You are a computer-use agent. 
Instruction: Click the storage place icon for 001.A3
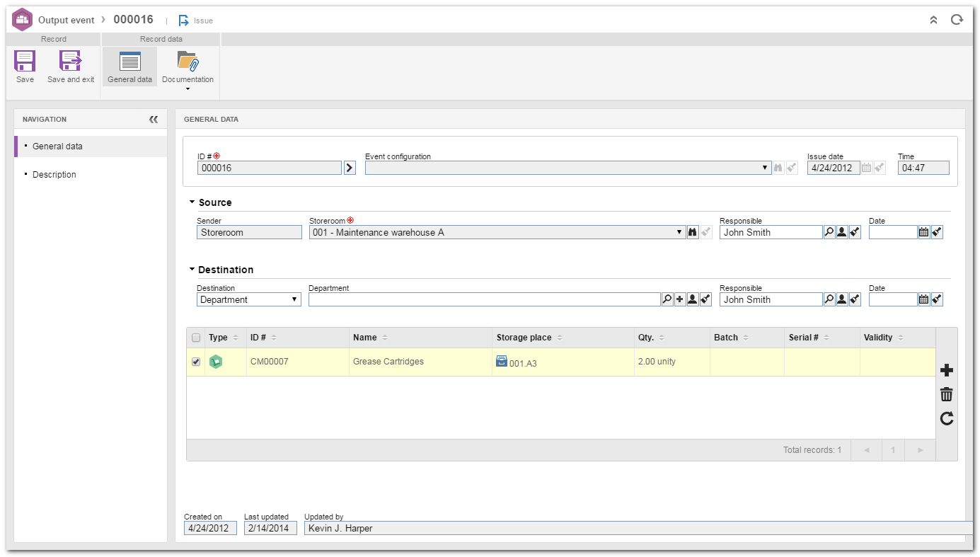click(502, 361)
